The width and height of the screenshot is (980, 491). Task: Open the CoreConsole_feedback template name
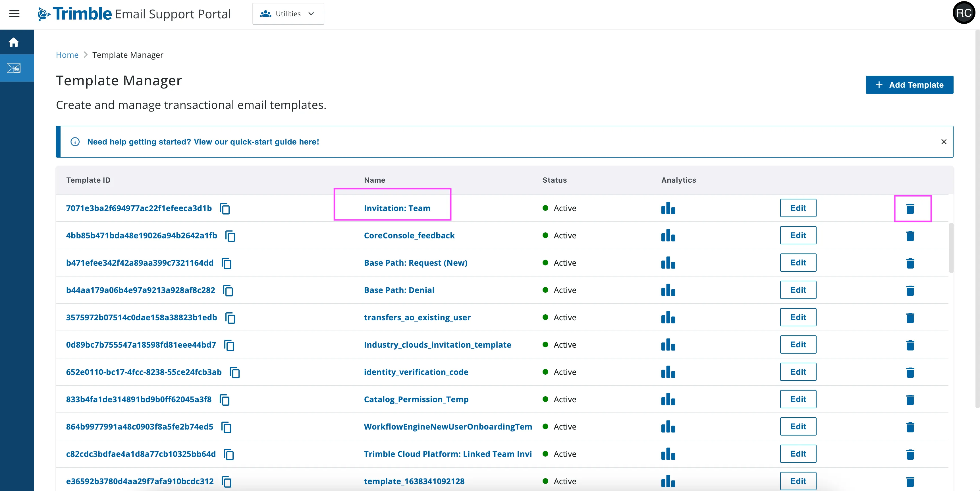click(x=409, y=236)
